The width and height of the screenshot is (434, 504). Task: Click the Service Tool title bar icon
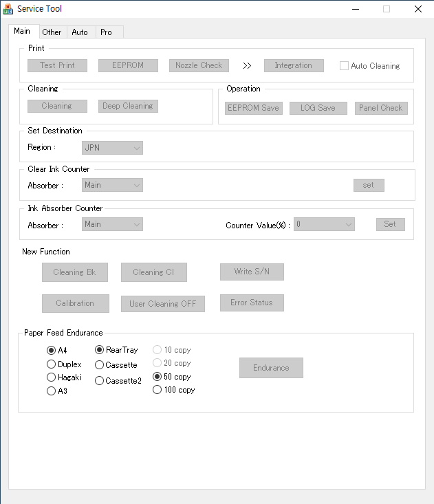tap(8, 10)
